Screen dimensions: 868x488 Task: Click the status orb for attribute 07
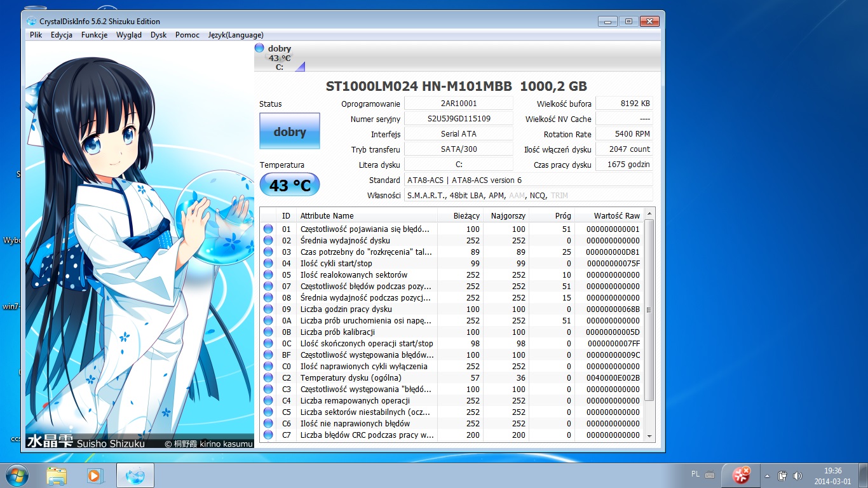tap(268, 286)
